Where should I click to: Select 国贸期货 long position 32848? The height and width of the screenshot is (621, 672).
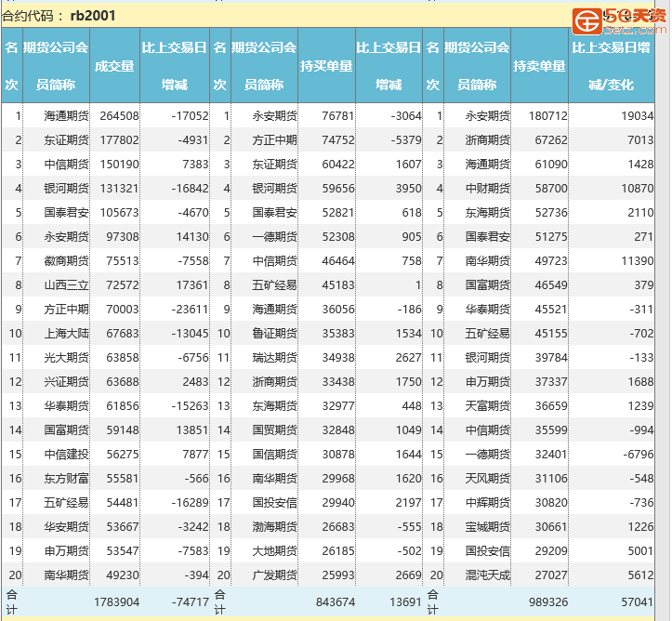pyautogui.click(x=338, y=429)
